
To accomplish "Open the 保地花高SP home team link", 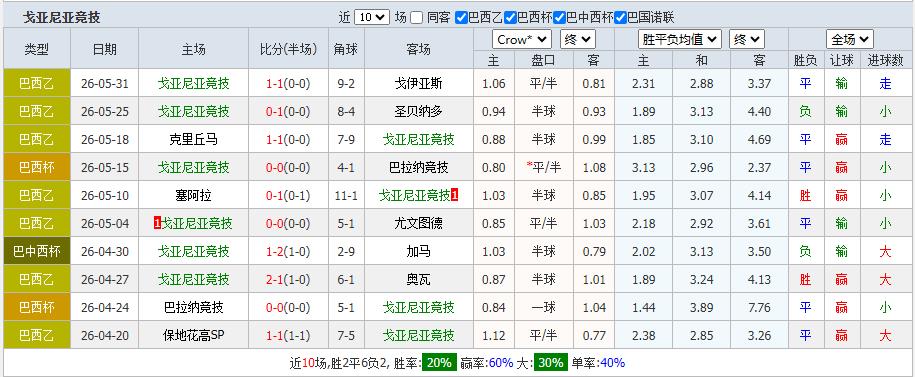I will click(x=193, y=336).
